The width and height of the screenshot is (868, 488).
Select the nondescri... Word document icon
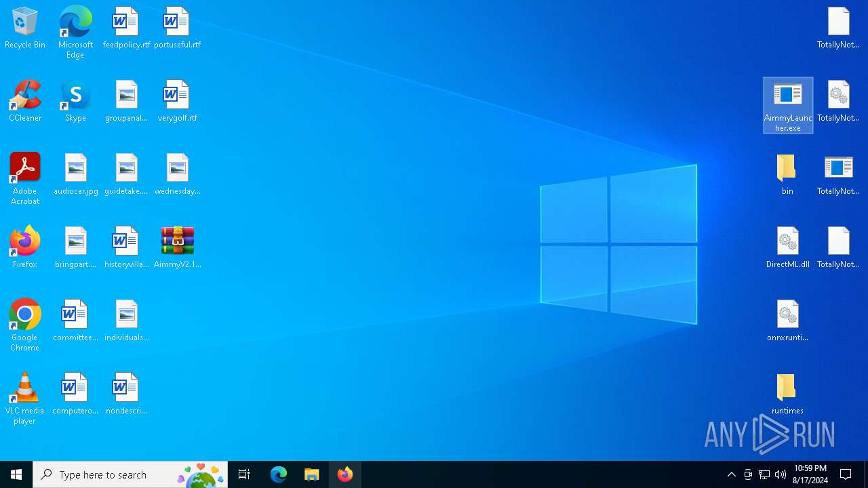(x=126, y=394)
